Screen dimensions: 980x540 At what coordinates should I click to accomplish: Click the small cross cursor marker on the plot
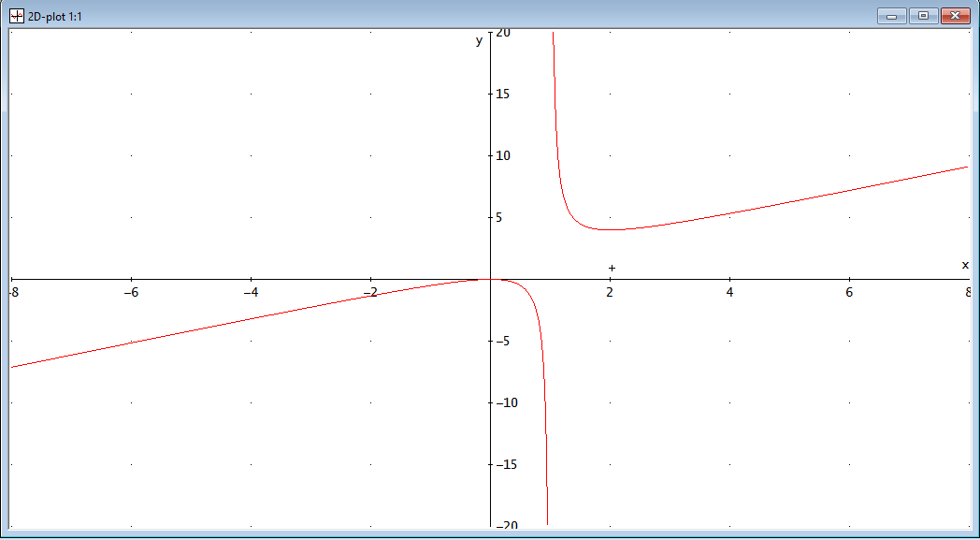click(612, 269)
